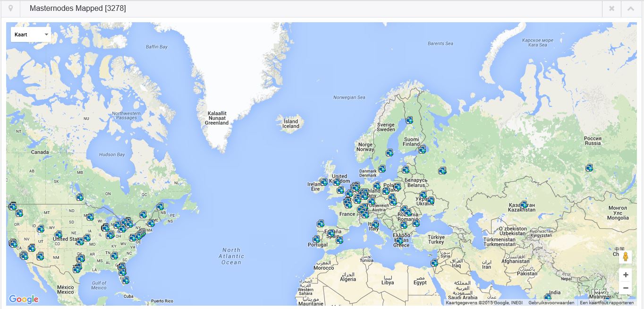Click the masternode marker in Manitoba, Canada

(80, 197)
